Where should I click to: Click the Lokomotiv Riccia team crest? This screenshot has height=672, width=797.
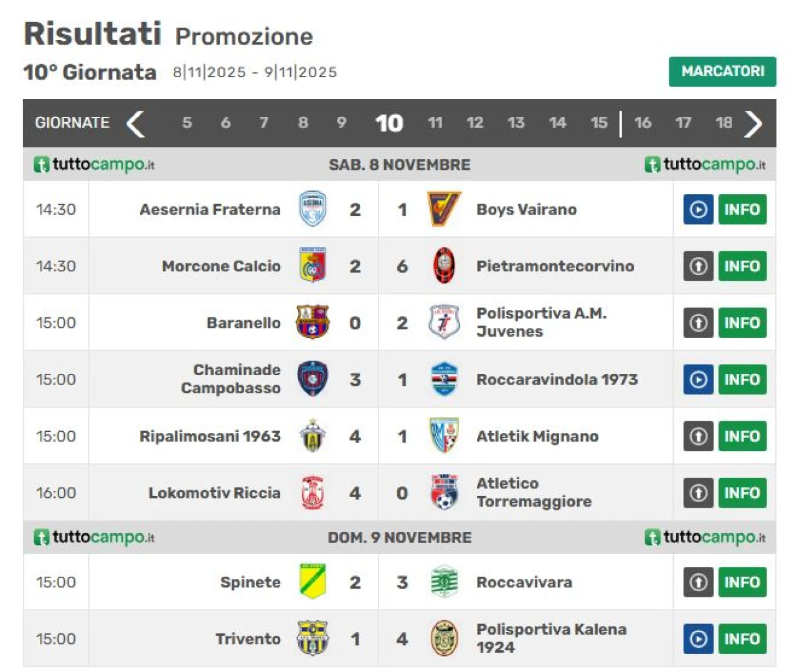[312, 493]
